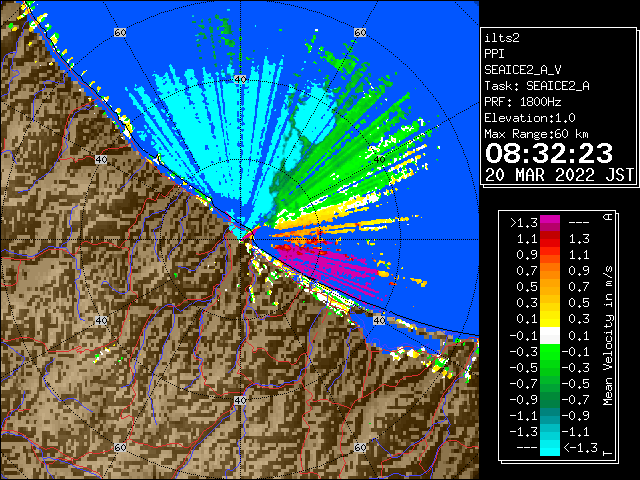Click the "T" marker at legend bottom
640x480 pixels.
point(608,453)
